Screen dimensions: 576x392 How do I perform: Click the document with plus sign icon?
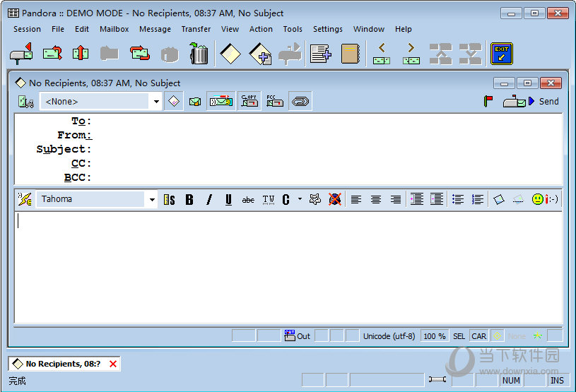(x=321, y=54)
